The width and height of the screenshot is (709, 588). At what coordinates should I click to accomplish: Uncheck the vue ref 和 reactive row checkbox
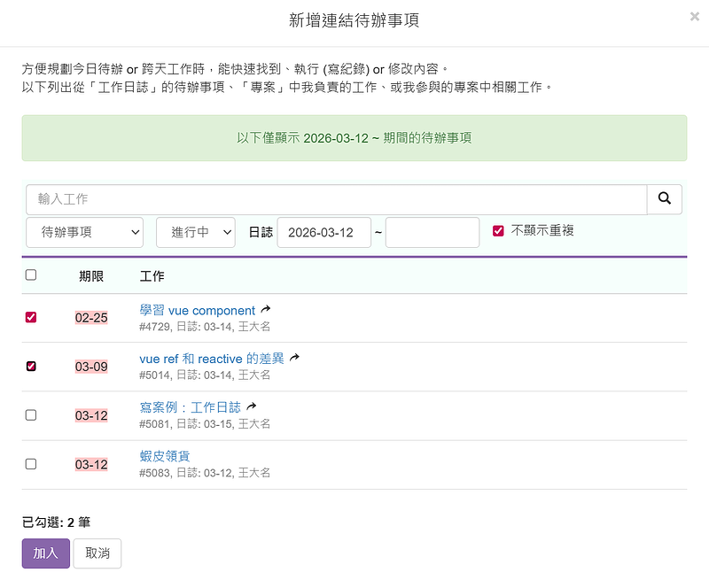click(x=31, y=366)
